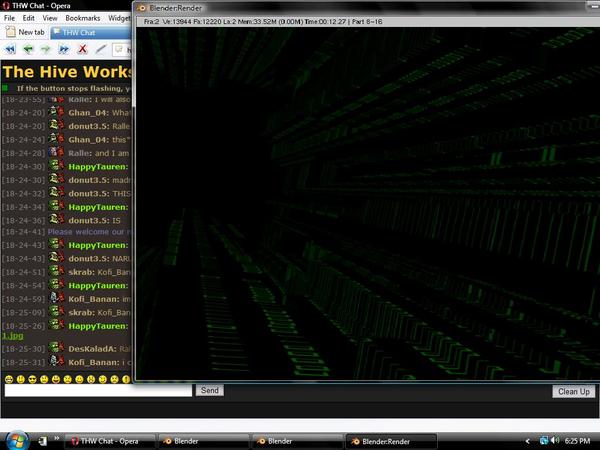
Task: Click the render stats text 'Fra:2 Ve:13944 Fa:12220'
Action: (182, 21)
